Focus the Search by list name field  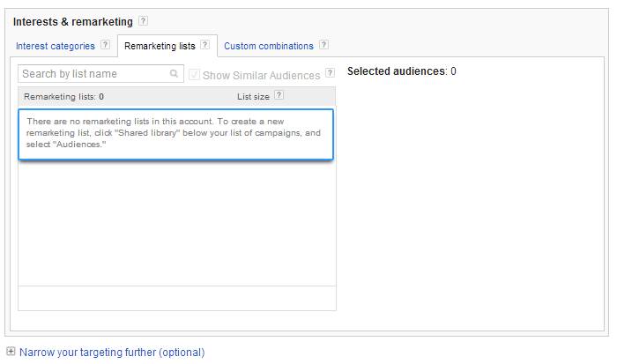pos(100,73)
